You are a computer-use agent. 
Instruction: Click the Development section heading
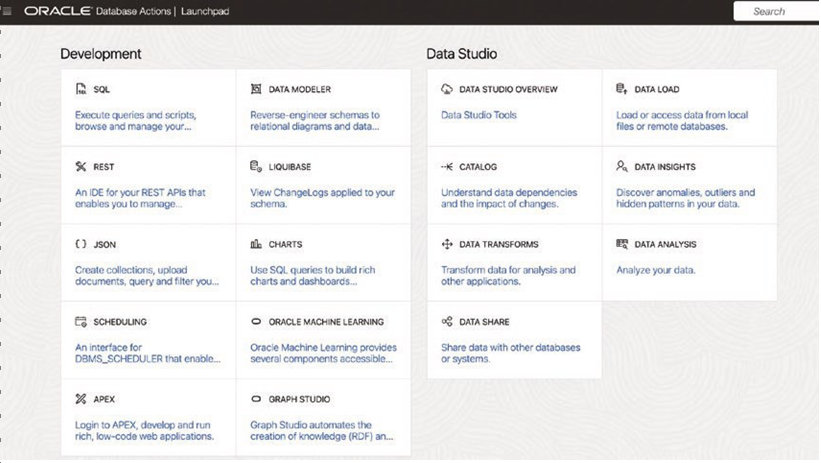click(101, 53)
